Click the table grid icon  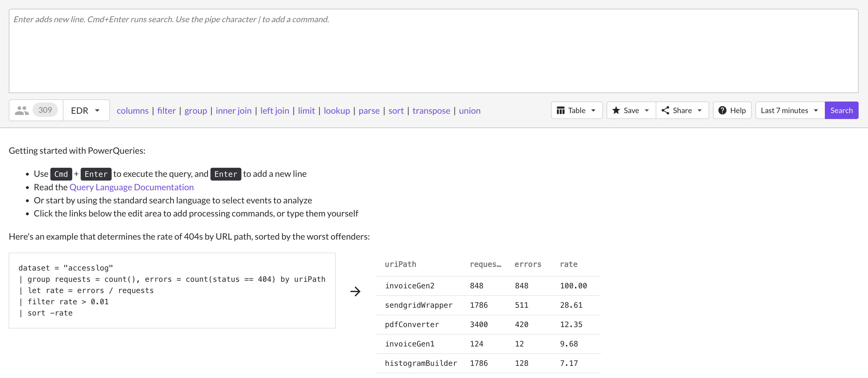[x=560, y=110]
